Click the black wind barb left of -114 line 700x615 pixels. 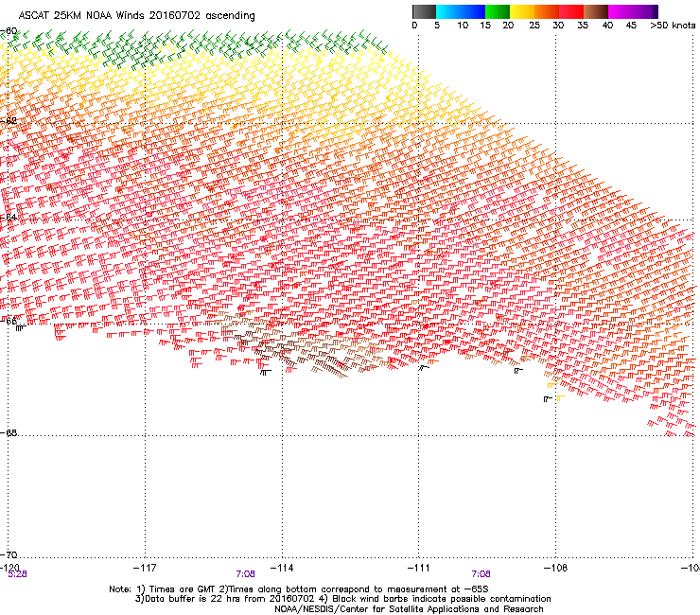click(x=265, y=372)
